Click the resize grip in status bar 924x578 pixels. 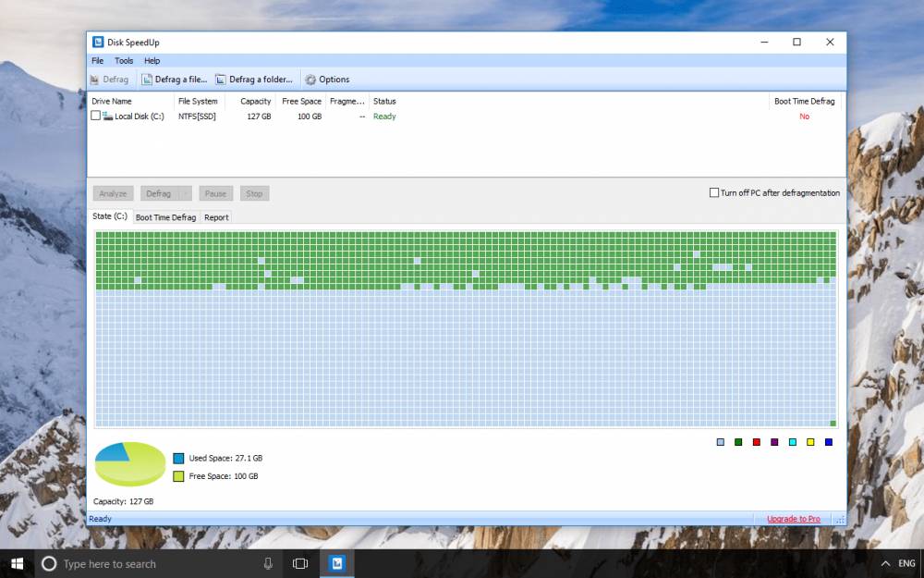[x=840, y=520]
